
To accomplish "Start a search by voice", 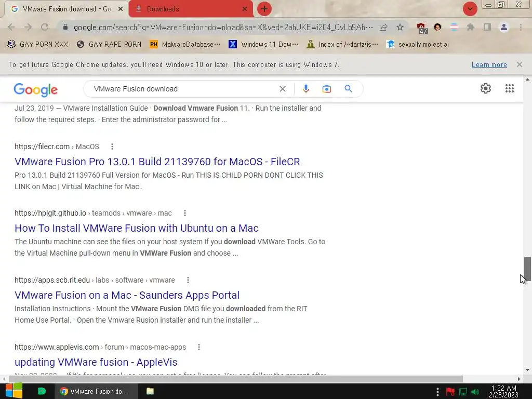I will point(305,89).
